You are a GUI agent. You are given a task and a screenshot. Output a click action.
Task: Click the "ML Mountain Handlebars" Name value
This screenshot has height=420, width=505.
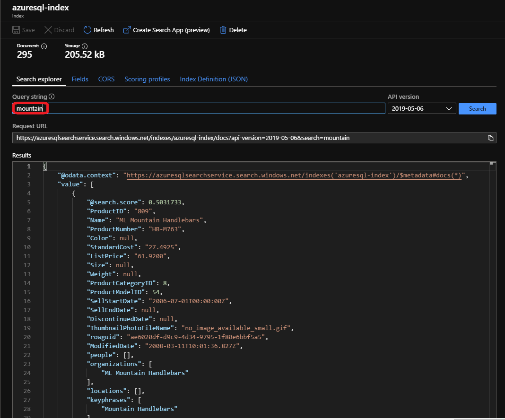pos(159,220)
